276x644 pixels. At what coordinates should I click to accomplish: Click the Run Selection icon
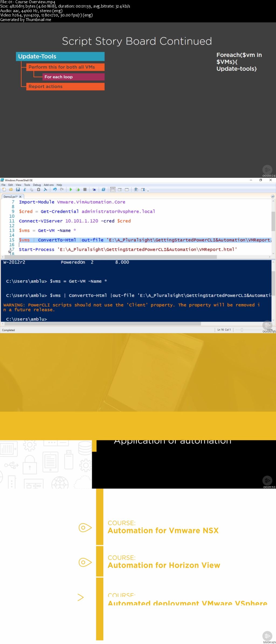78,189
